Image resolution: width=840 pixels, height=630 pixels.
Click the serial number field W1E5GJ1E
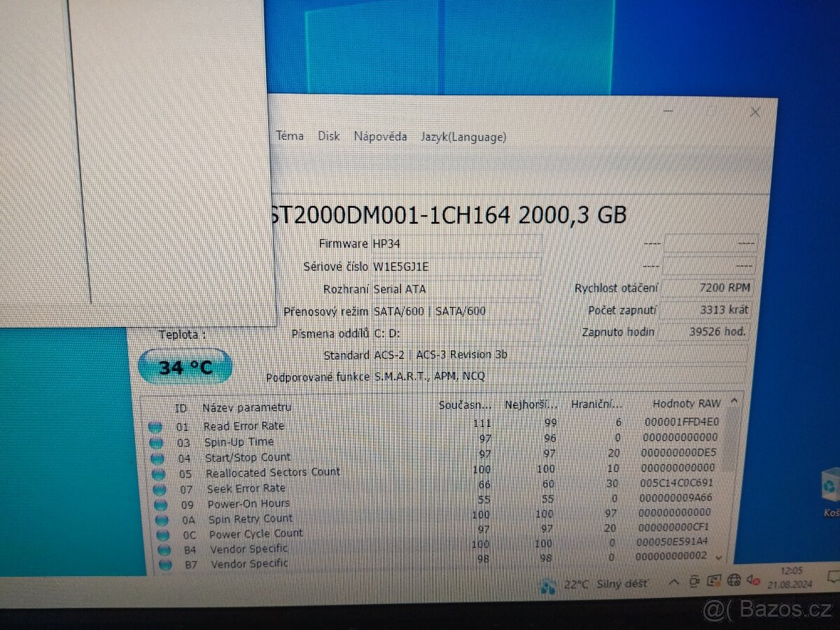click(x=456, y=266)
